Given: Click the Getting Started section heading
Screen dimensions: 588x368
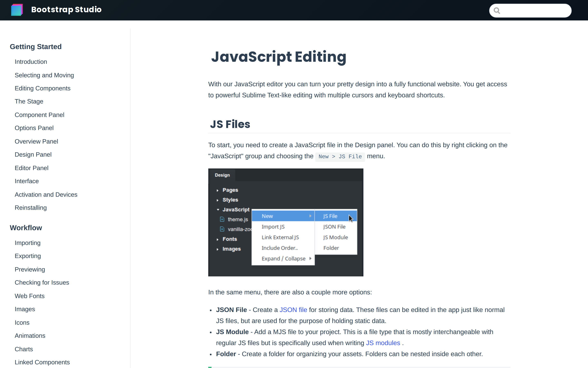Looking at the screenshot, I should [x=36, y=46].
